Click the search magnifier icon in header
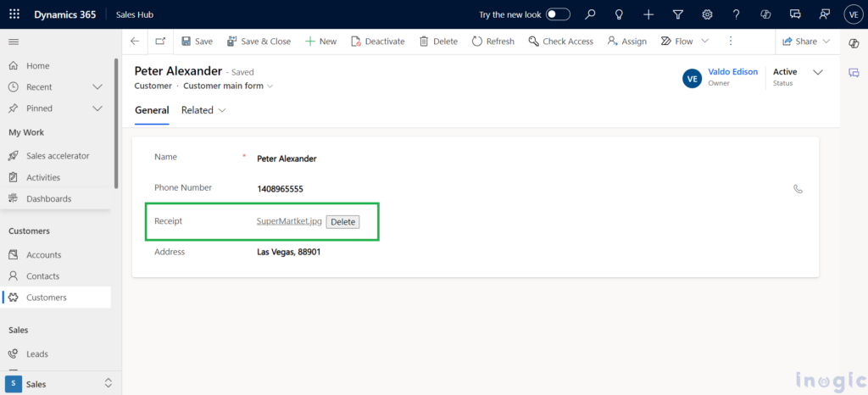868x395 pixels. [591, 14]
